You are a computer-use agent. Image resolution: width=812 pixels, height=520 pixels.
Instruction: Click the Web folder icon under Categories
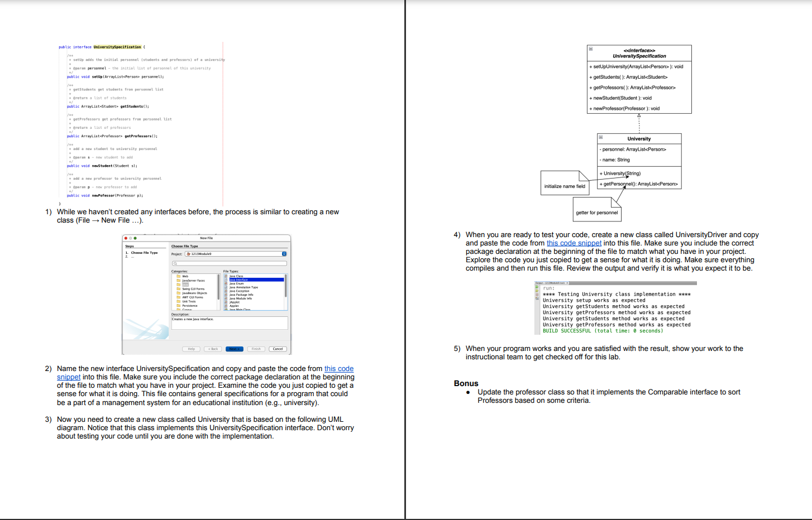[179, 276]
